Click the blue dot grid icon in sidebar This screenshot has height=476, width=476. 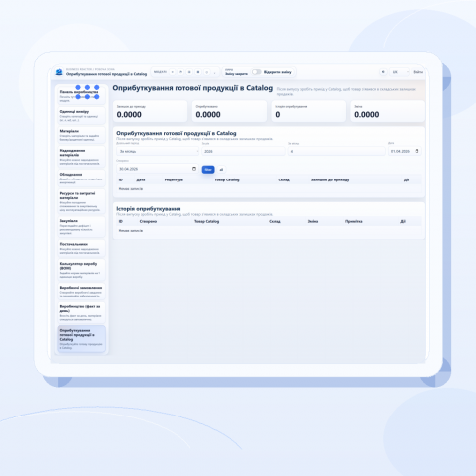pos(87,92)
